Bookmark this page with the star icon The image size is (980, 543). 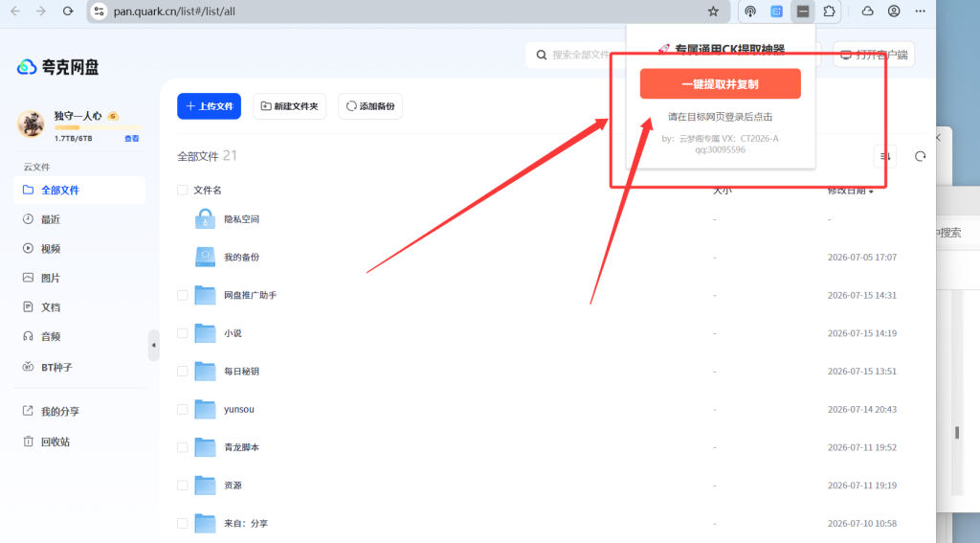click(713, 11)
